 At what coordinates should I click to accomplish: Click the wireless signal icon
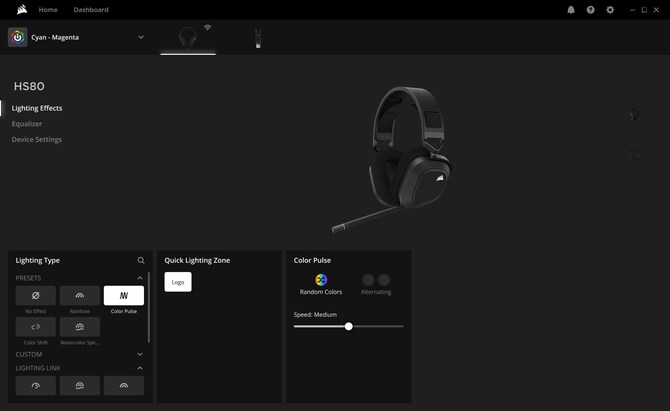[x=208, y=28]
